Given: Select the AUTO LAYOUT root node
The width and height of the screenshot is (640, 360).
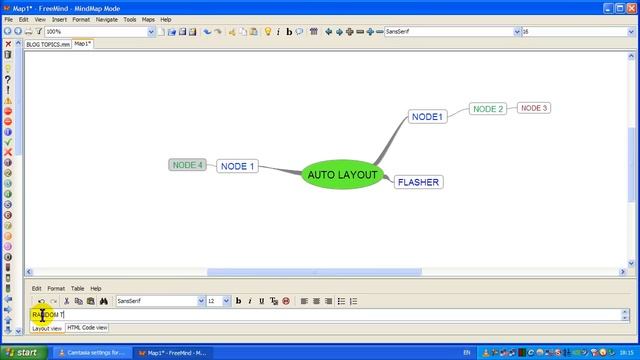Looking at the screenshot, I should pos(342,175).
